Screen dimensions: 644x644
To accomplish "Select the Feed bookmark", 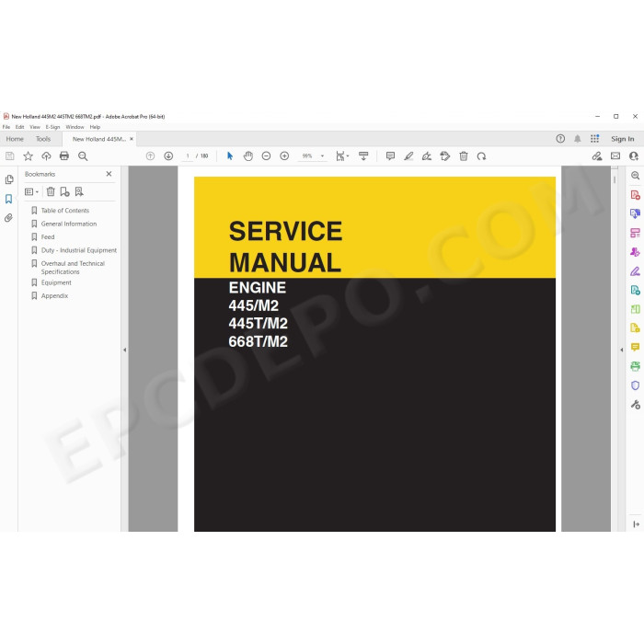I will [x=48, y=237].
